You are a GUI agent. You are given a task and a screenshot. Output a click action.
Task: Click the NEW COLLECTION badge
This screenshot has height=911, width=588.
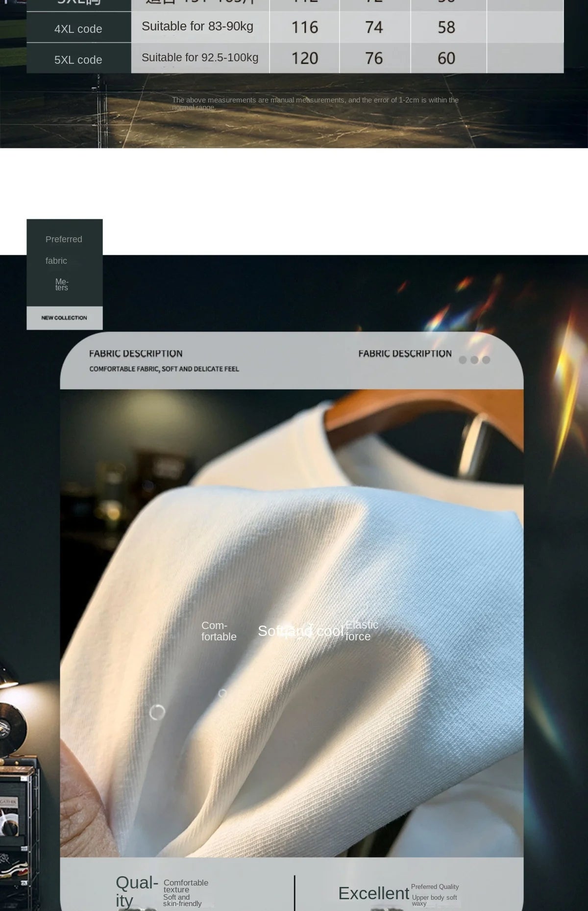tap(65, 318)
